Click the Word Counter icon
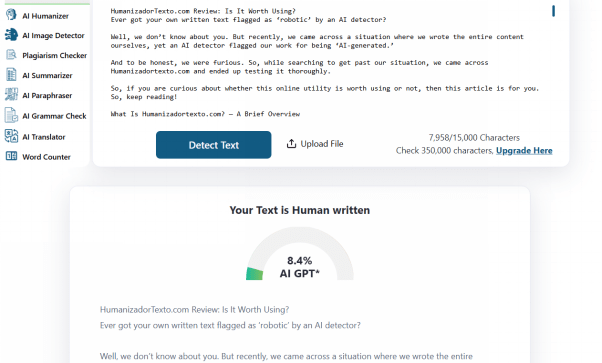602x363 pixels. pyautogui.click(x=11, y=156)
